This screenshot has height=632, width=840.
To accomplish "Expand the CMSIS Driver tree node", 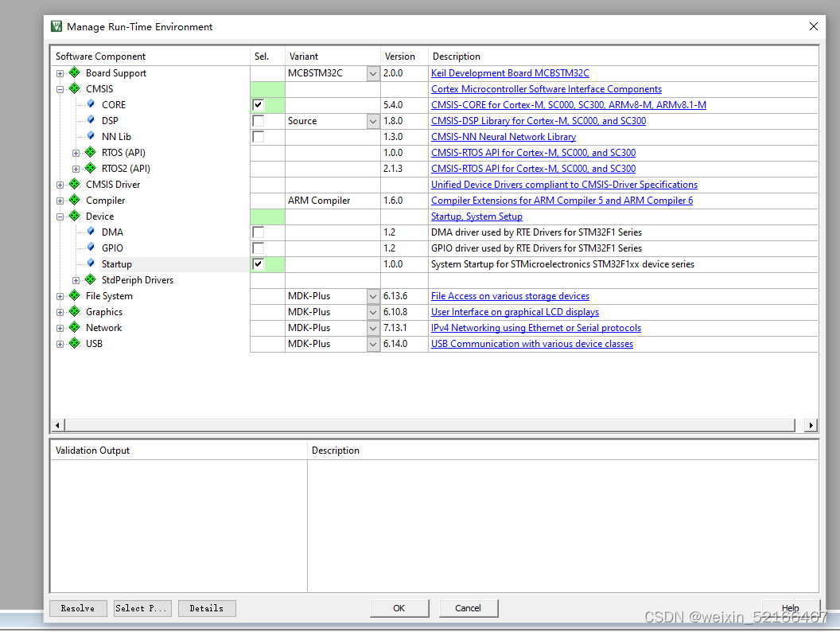I will click(60, 185).
